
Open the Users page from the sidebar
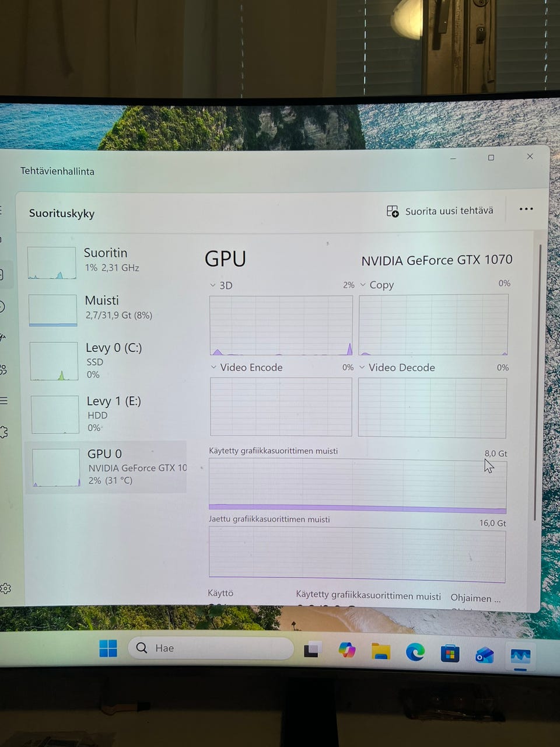(3, 369)
